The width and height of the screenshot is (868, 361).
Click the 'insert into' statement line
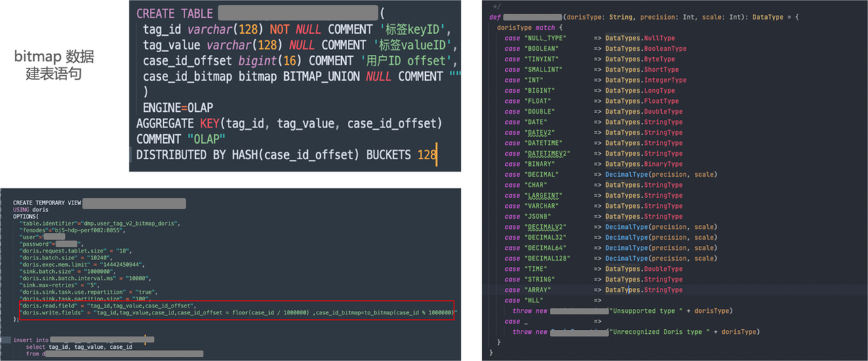83,340
